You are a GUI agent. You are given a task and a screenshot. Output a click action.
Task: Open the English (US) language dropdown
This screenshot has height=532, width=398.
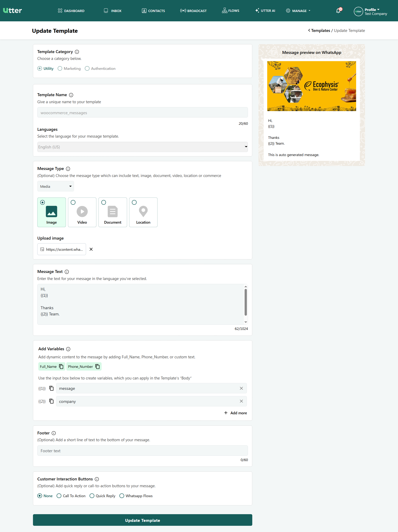pyautogui.click(x=142, y=147)
